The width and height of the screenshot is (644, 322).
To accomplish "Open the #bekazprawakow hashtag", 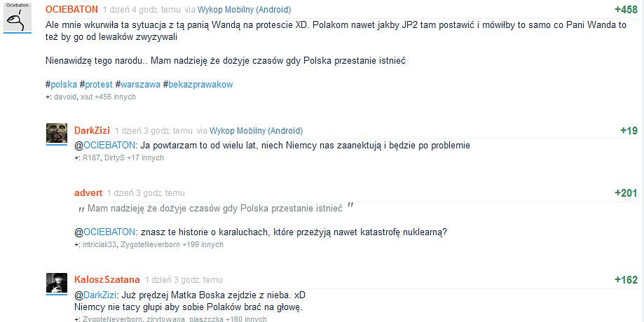I will tap(198, 85).
